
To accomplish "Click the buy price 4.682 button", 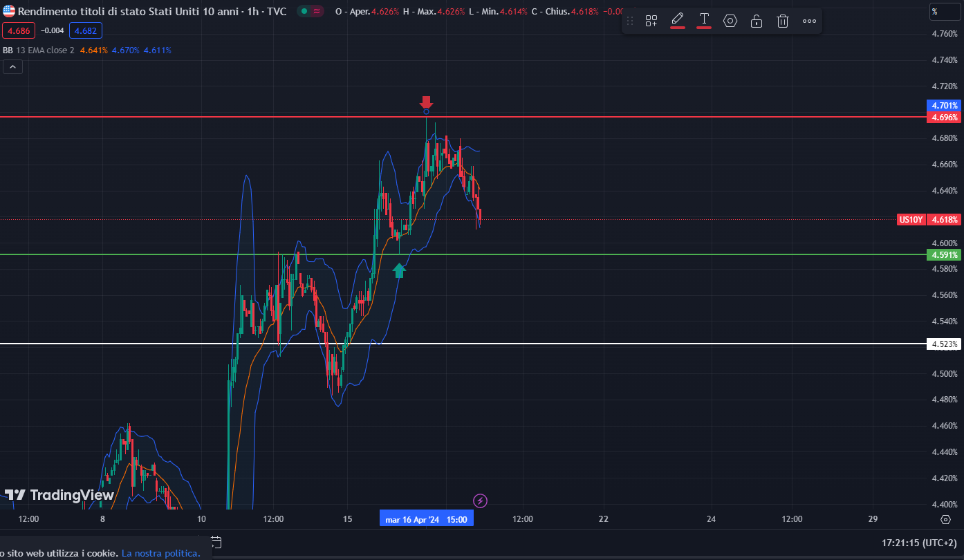I will [x=86, y=30].
